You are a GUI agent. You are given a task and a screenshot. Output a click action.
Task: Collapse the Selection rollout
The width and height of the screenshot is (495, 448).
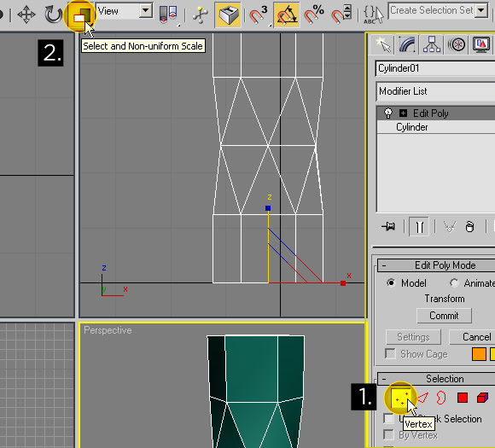click(384, 379)
